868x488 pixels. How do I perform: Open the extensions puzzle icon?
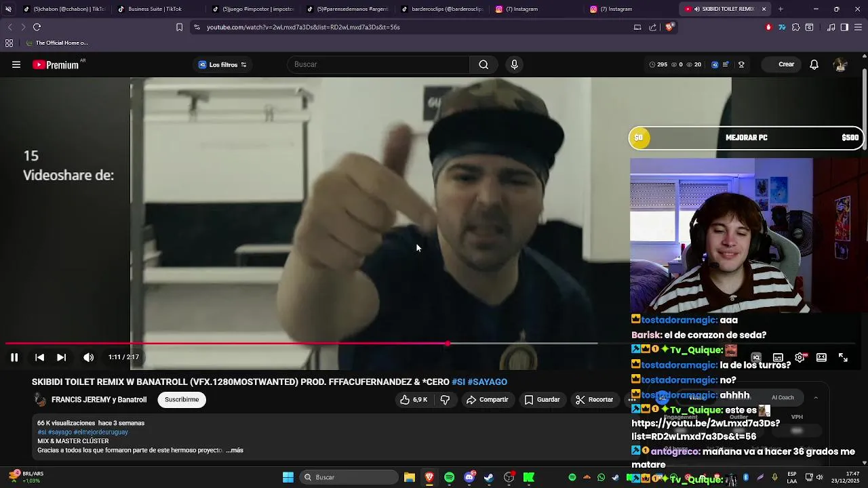pyautogui.click(x=795, y=27)
